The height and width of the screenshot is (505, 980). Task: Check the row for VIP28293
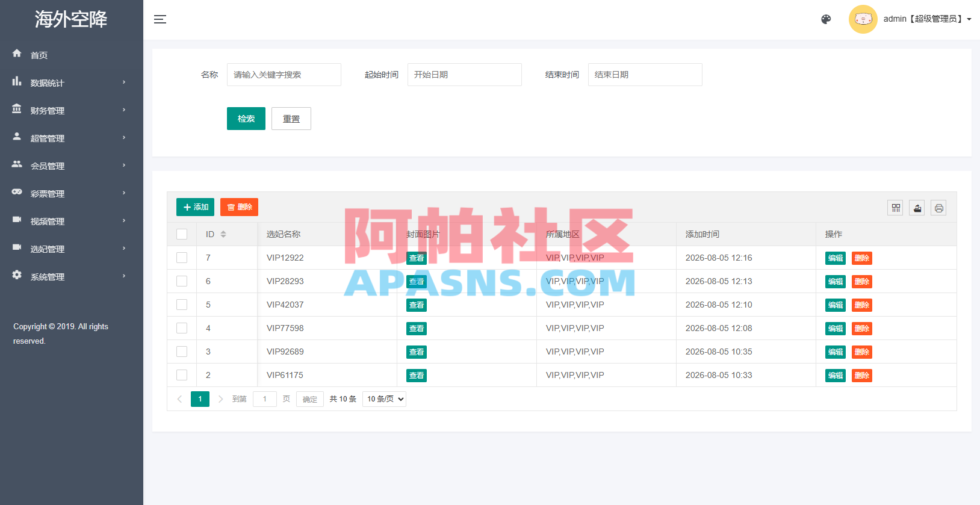(x=182, y=281)
